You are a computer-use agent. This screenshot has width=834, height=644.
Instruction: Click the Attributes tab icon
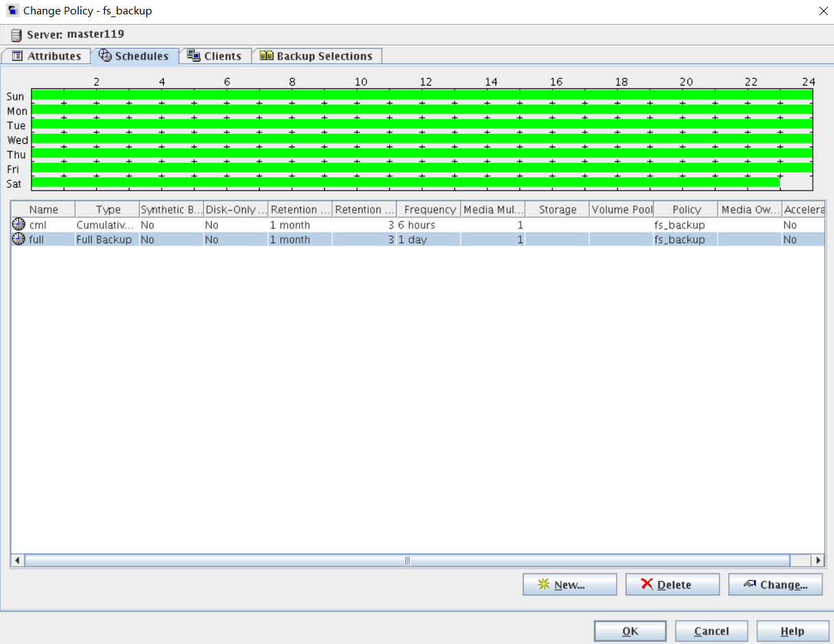(x=17, y=56)
